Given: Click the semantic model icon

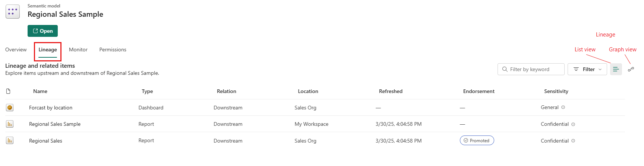Looking at the screenshot, I should point(13,12).
